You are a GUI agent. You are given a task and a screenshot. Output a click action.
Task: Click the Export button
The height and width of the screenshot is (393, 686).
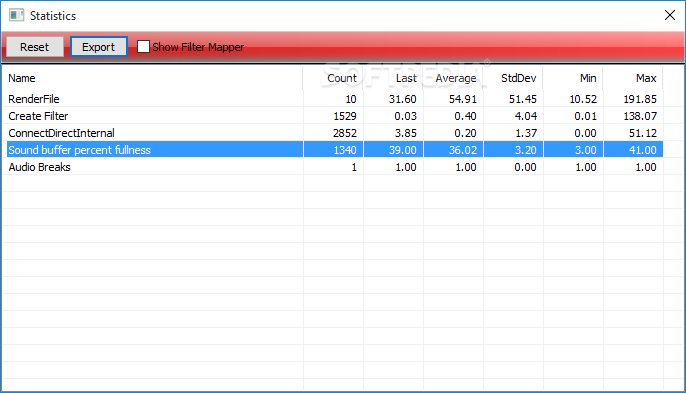98,47
